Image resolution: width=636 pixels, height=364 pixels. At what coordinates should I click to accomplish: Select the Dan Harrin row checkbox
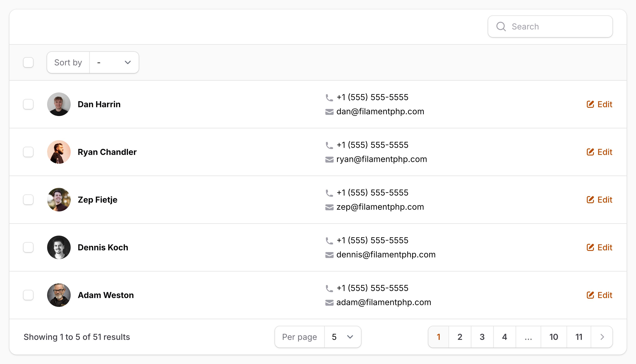coord(28,104)
